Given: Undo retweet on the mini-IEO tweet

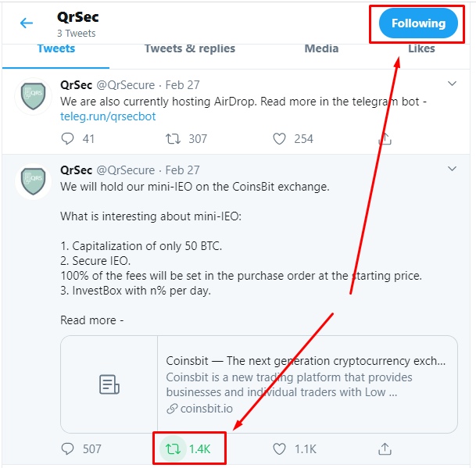Looking at the screenshot, I should click(x=173, y=449).
